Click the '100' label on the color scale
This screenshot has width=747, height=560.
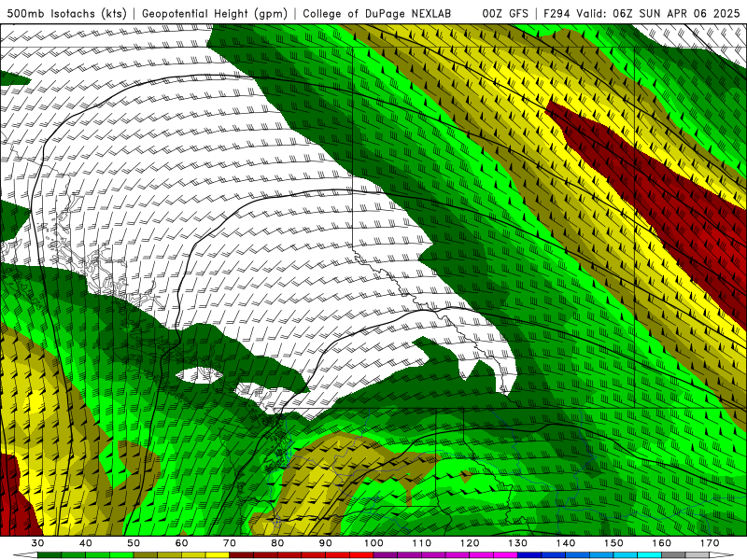click(374, 543)
